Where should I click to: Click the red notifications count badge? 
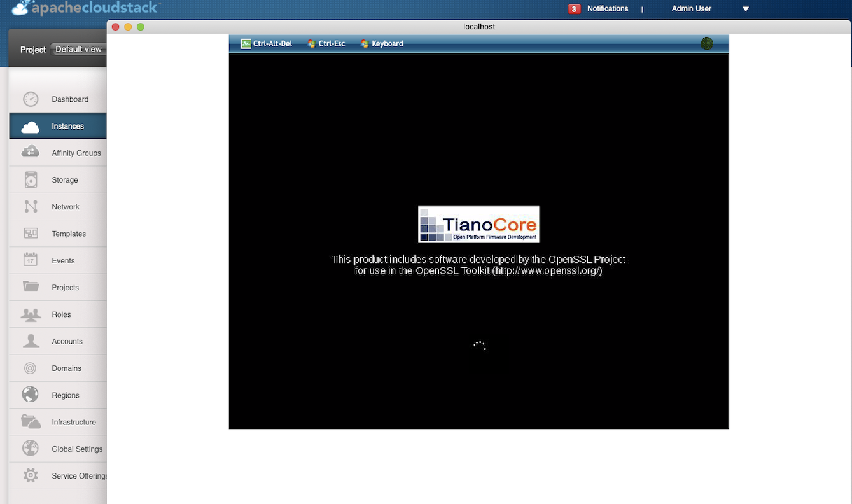pos(575,9)
